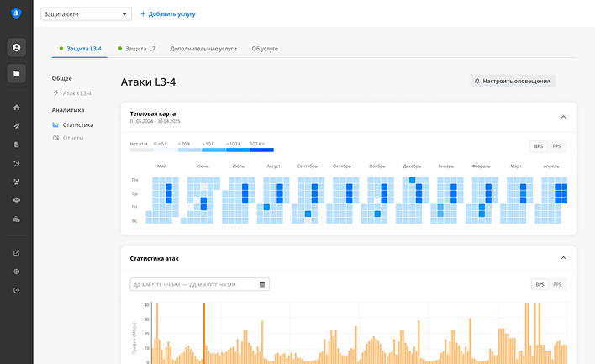This screenshot has width=595, height=364.
Task: Open the users group icon in sidebar
Action: [17, 182]
